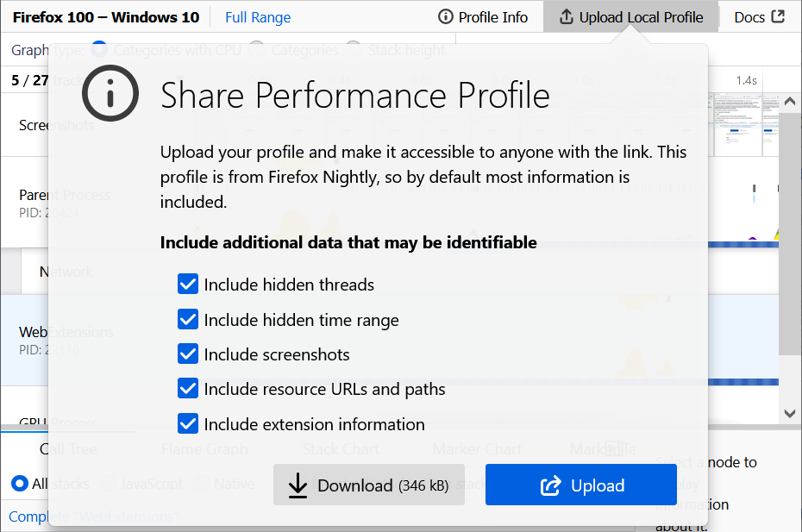The width and height of the screenshot is (802, 532).
Task: Select the All stacks radio button
Action: pyautogui.click(x=20, y=484)
